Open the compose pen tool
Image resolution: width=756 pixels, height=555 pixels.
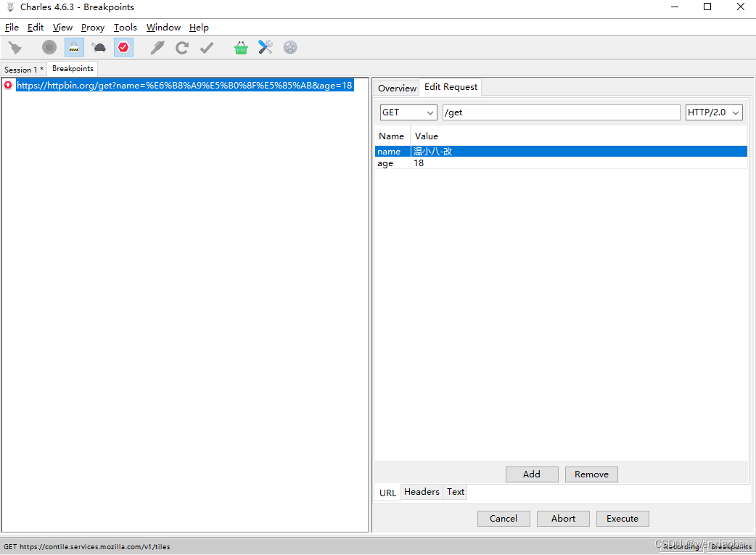pos(157,47)
